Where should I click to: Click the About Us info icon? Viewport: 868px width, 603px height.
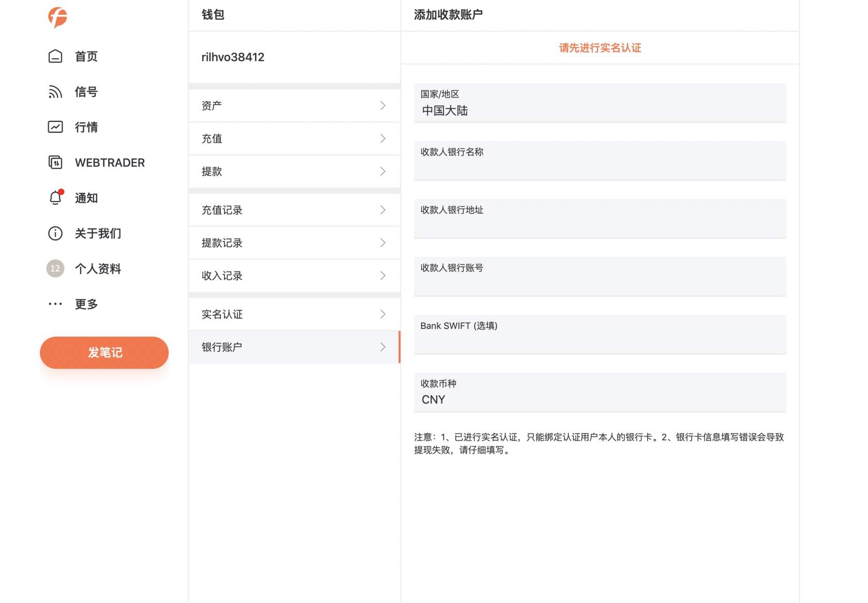point(55,233)
